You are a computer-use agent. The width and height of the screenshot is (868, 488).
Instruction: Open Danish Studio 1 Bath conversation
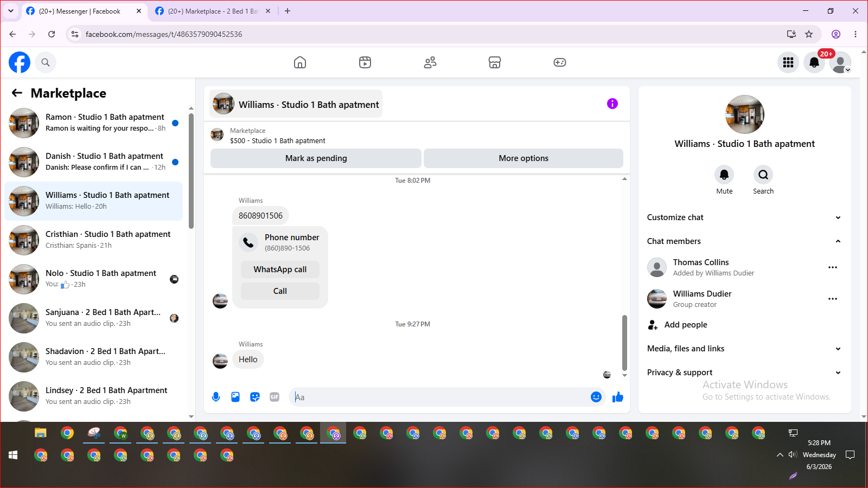click(93, 162)
